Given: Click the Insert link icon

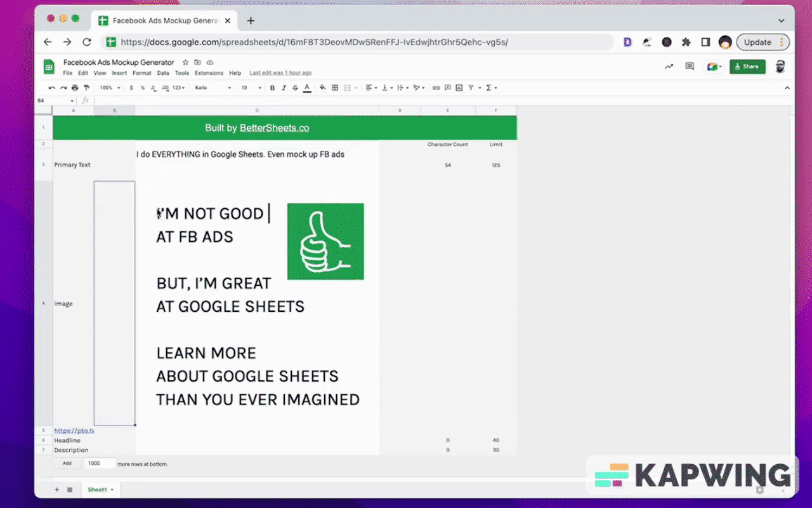Looking at the screenshot, I should tap(436, 88).
